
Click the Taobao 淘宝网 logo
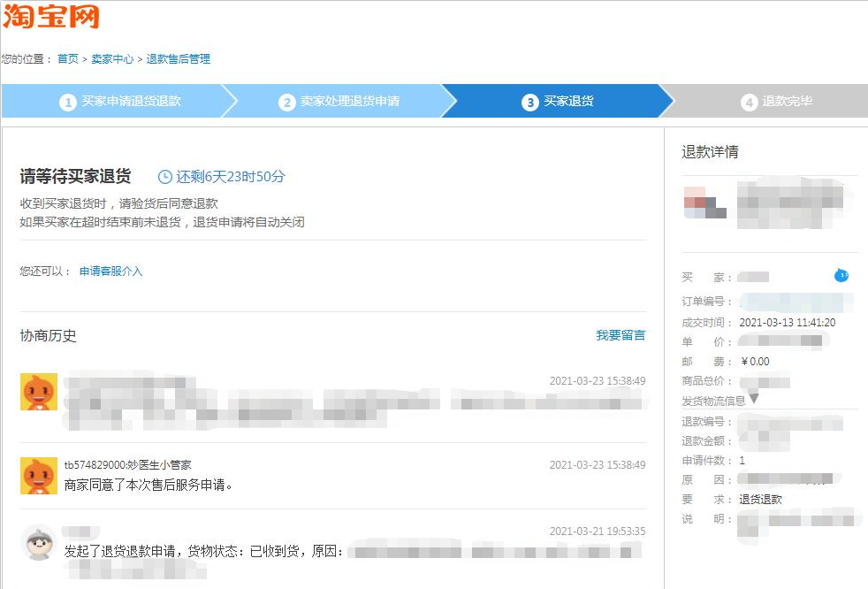pos(53,16)
